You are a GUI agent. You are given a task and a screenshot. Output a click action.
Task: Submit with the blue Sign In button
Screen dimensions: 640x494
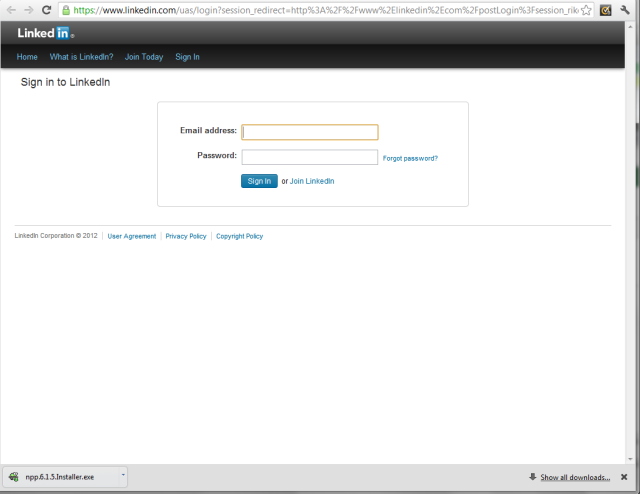259,181
